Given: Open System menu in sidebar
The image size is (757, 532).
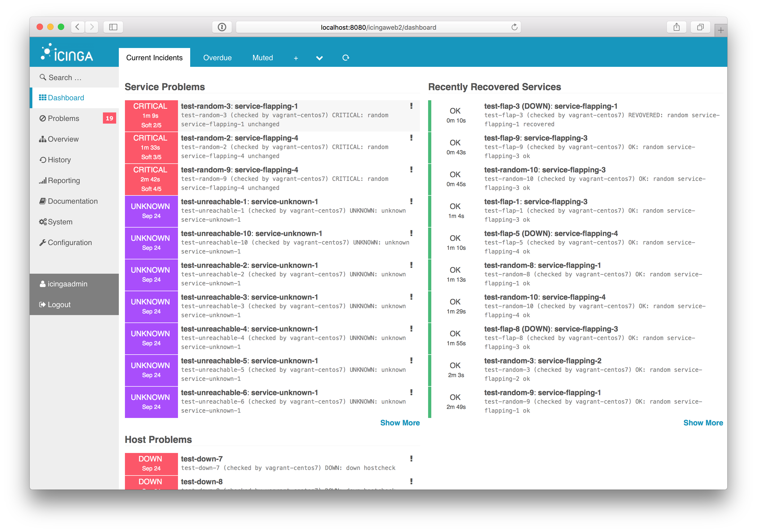Looking at the screenshot, I should (60, 222).
